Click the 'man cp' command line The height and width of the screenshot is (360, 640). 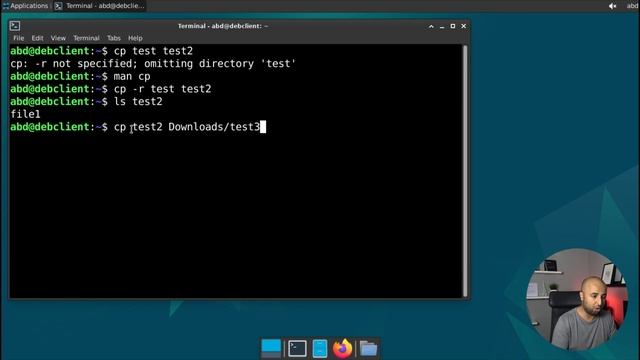point(80,76)
